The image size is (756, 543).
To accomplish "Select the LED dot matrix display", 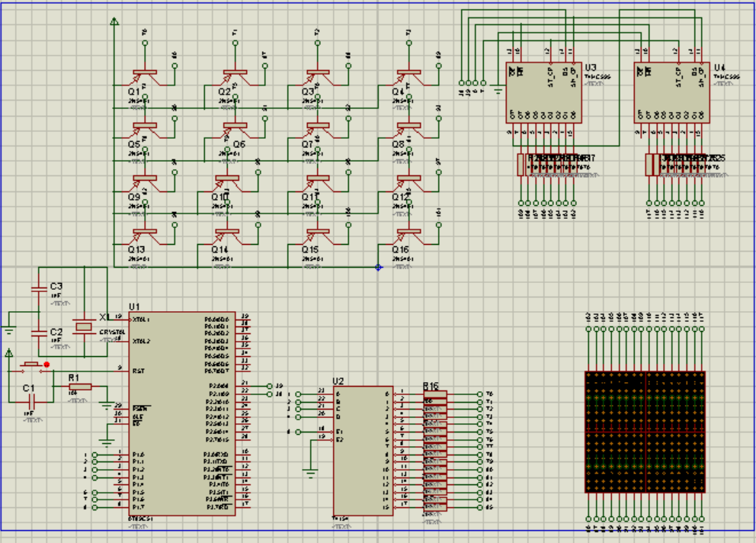I will 645,432.
